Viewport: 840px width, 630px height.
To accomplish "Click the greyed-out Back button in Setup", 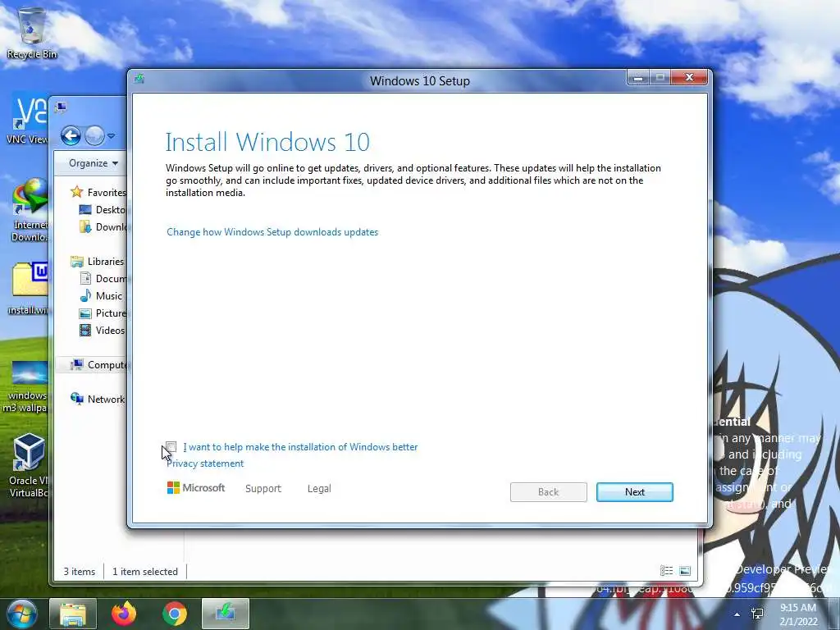I will click(x=548, y=492).
